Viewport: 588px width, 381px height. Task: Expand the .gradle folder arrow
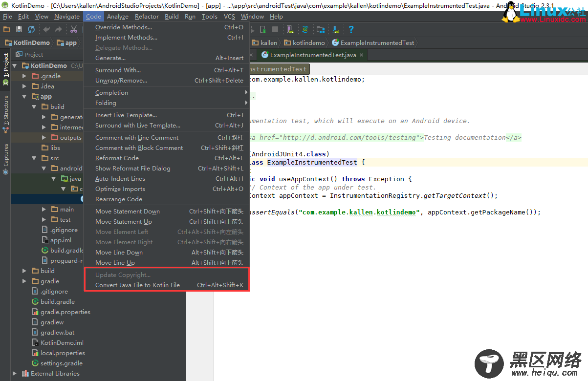coord(24,76)
